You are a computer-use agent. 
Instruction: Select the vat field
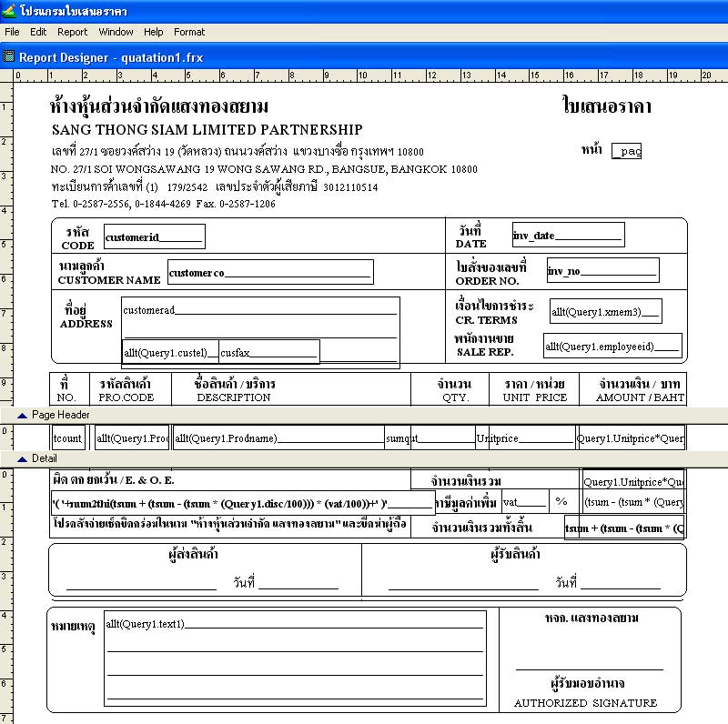(x=526, y=502)
